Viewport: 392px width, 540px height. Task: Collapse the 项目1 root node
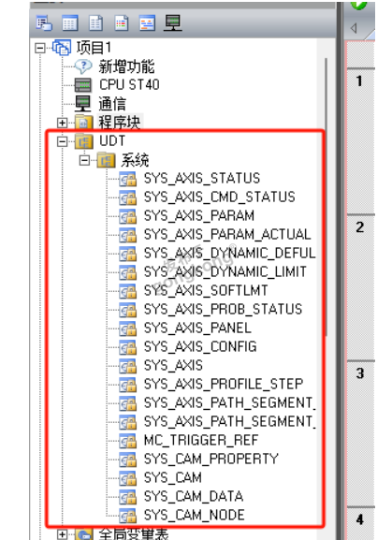[x=40, y=48]
